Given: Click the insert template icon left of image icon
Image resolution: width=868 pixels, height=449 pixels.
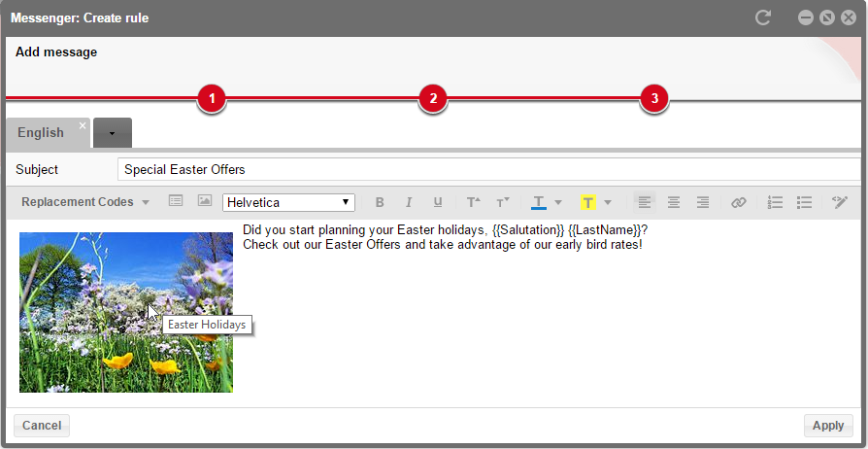Looking at the screenshot, I should (176, 201).
